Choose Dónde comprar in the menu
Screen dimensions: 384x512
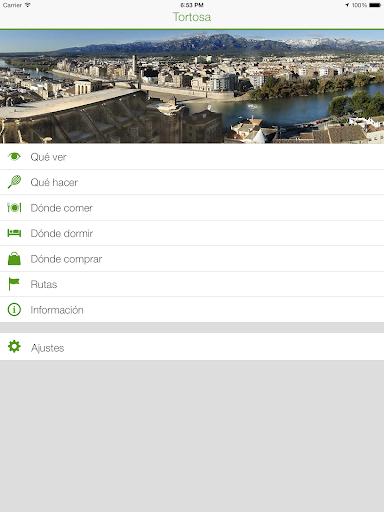[x=192, y=259]
